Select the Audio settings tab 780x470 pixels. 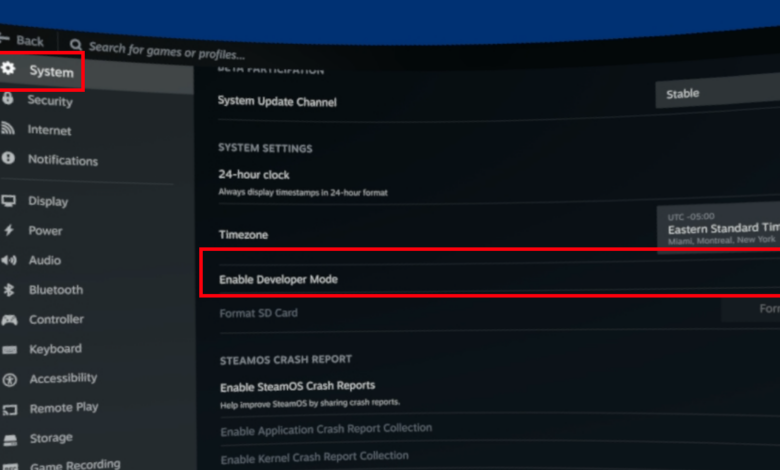coord(97,260)
